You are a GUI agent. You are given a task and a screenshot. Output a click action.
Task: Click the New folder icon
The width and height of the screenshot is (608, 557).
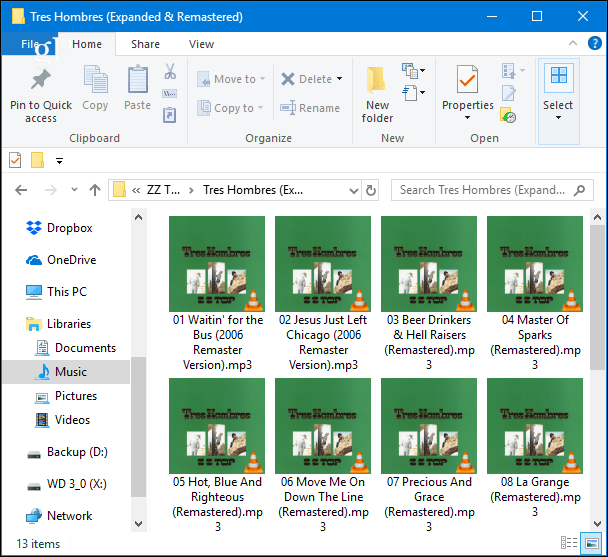(376, 80)
